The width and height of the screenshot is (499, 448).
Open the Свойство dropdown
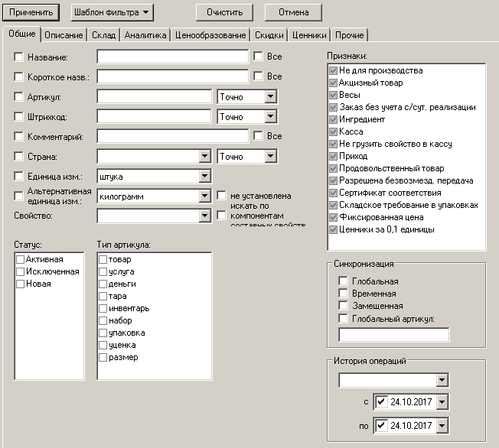tap(204, 216)
